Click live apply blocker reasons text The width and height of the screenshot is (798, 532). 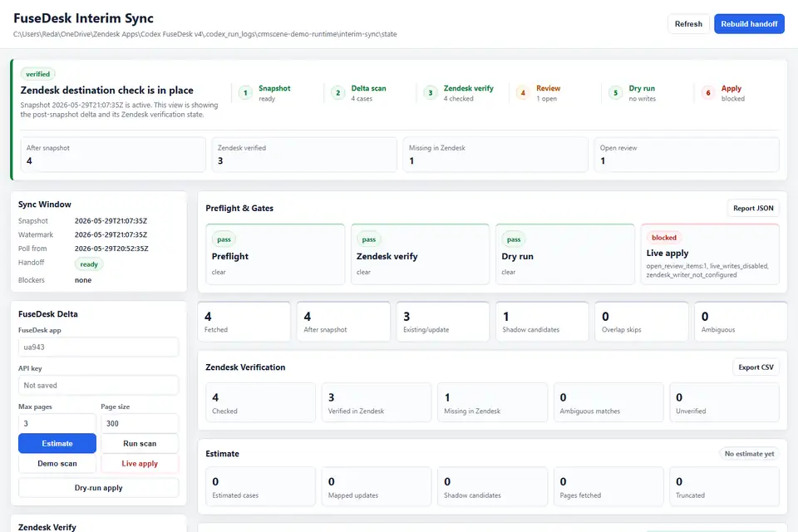[x=707, y=270]
